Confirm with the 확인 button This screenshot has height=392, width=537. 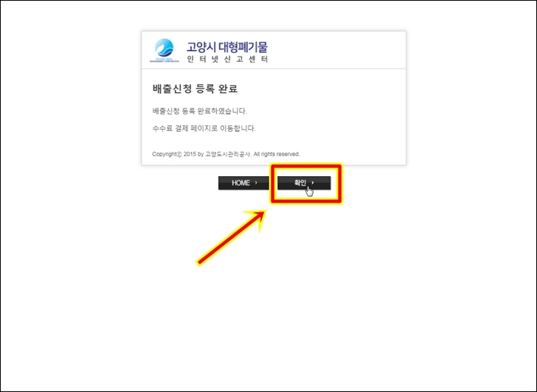pyautogui.click(x=304, y=183)
